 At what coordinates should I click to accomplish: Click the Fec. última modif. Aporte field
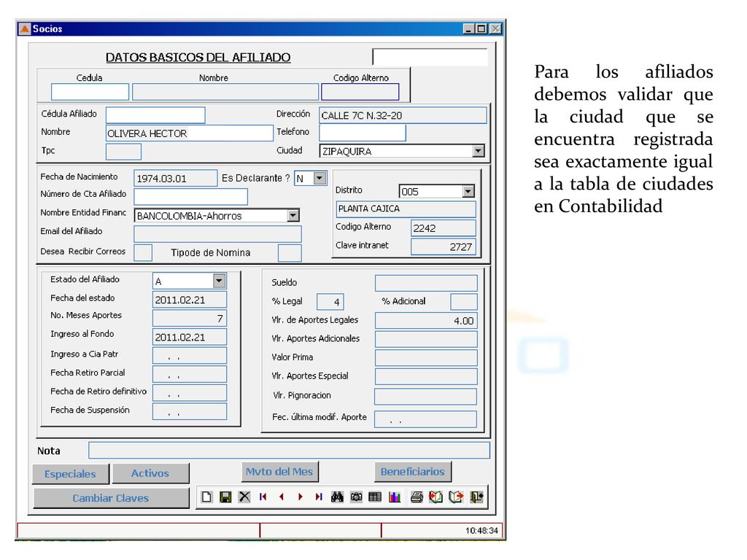425,419
